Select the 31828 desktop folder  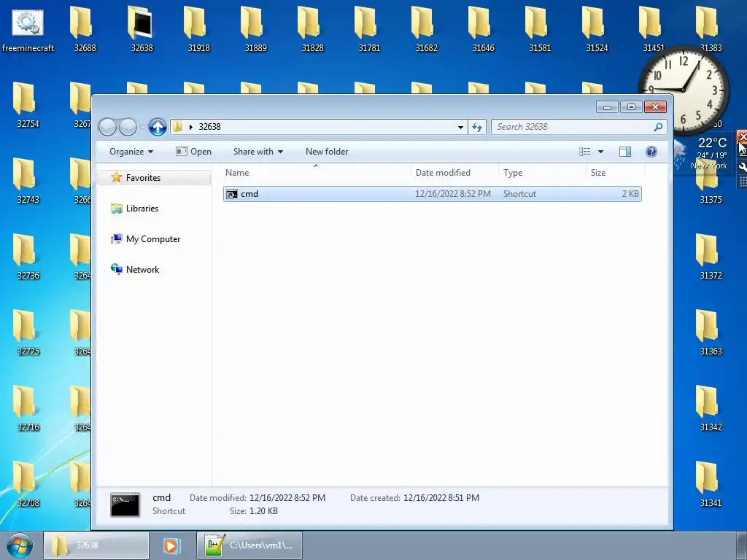(x=312, y=31)
